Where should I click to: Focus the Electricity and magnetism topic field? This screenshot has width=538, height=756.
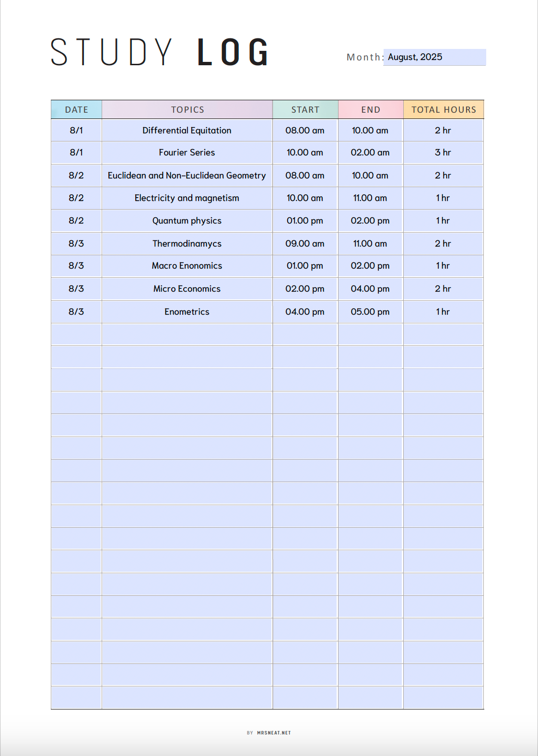[x=187, y=198]
